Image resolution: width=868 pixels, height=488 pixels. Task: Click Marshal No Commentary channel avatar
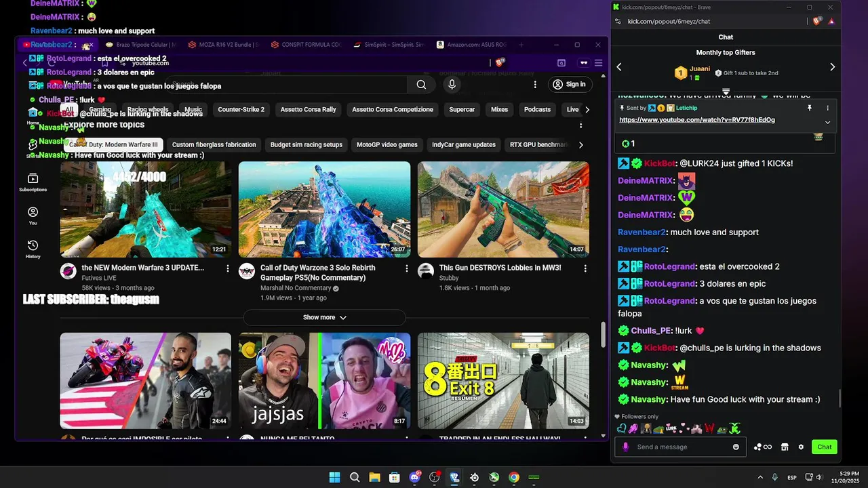point(247,272)
